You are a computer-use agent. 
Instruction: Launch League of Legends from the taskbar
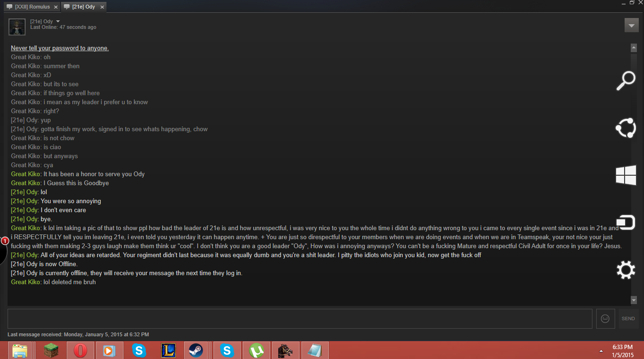[168, 350]
